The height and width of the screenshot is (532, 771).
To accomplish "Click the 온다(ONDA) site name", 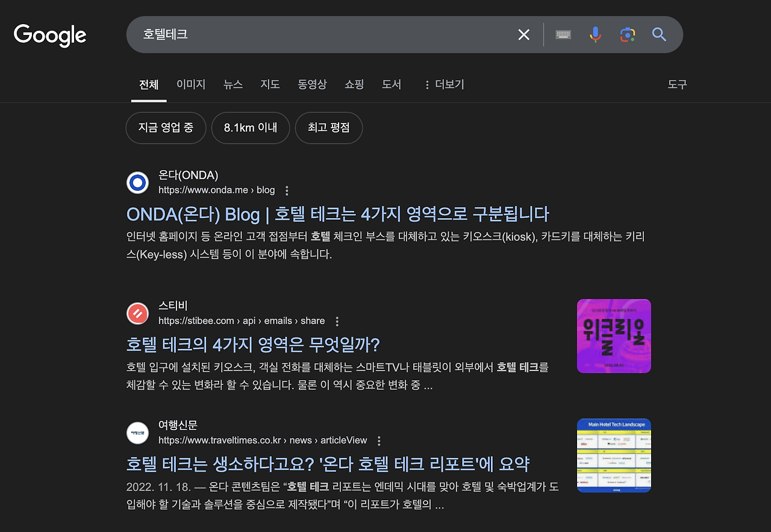I will tap(189, 175).
